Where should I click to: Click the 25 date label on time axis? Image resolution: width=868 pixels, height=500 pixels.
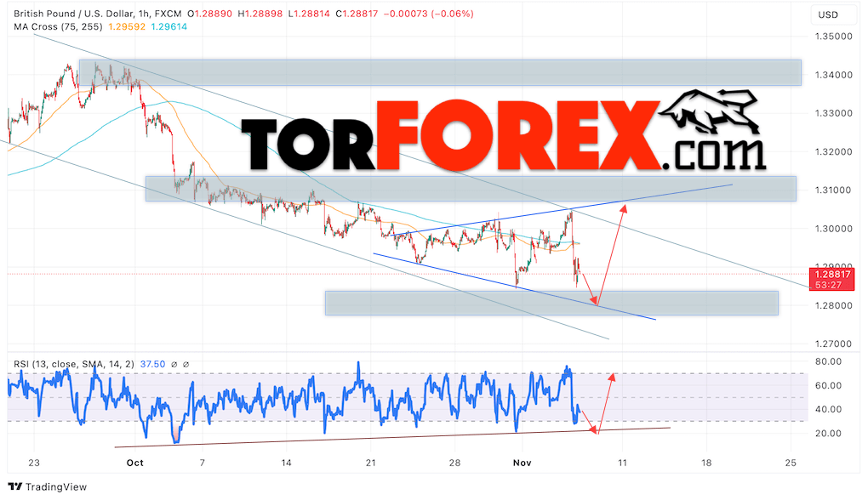[791, 463]
